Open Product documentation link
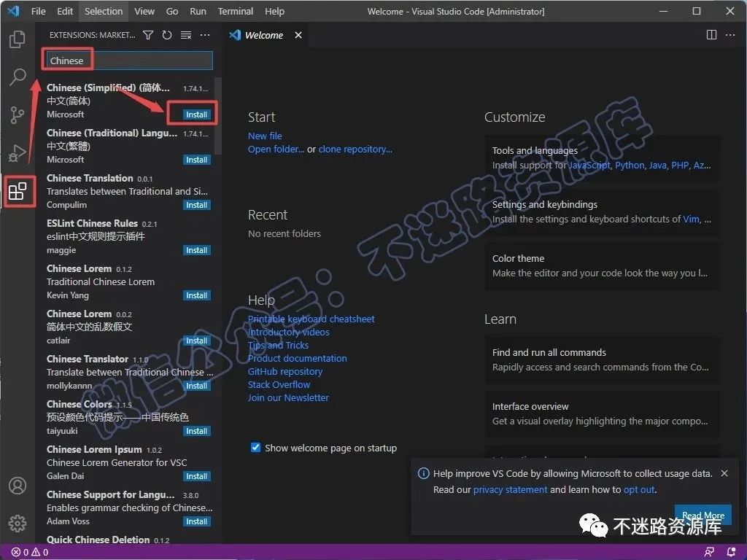747x560 pixels. point(298,359)
